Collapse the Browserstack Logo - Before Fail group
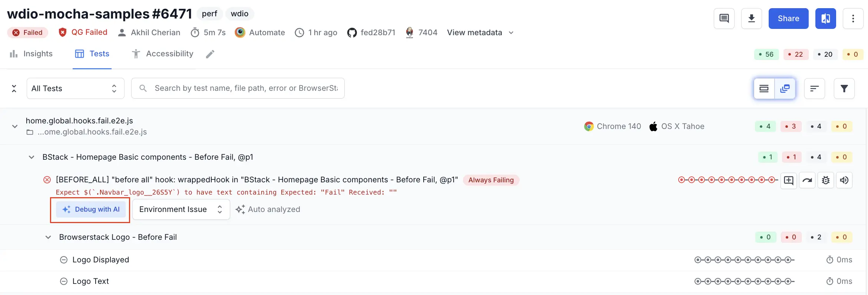This screenshot has height=295, width=868. (48, 237)
